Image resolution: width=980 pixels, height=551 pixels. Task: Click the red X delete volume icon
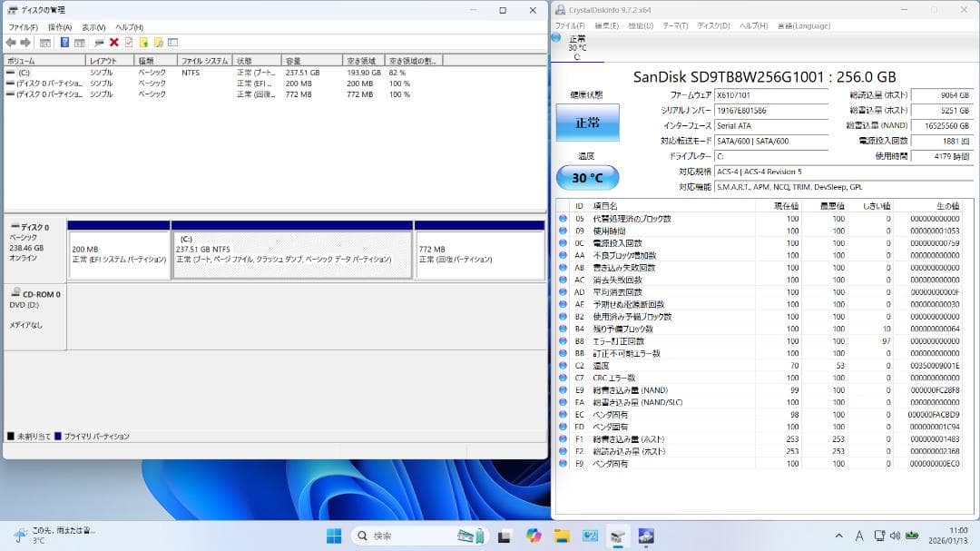tap(114, 41)
